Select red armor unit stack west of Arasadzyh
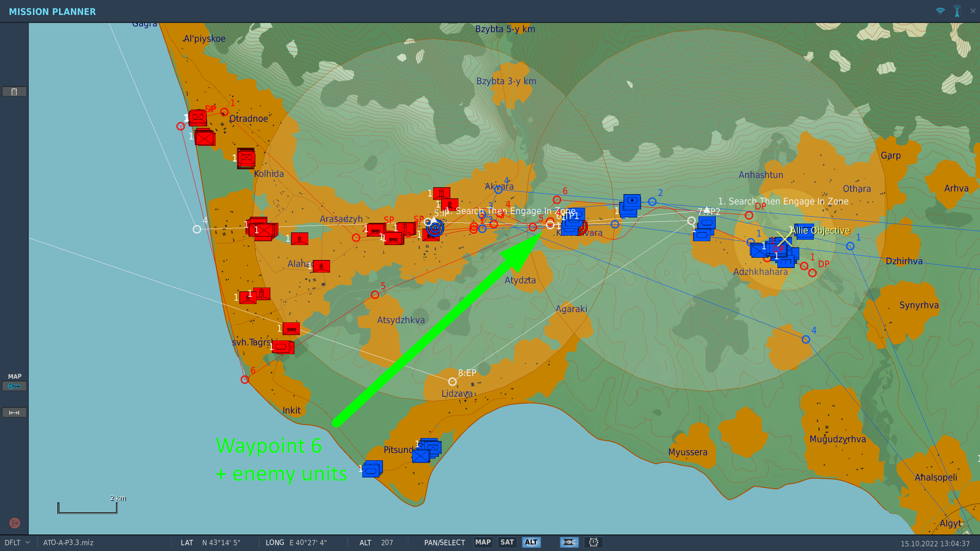The image size is (980, 551). [x=263, y=229]
